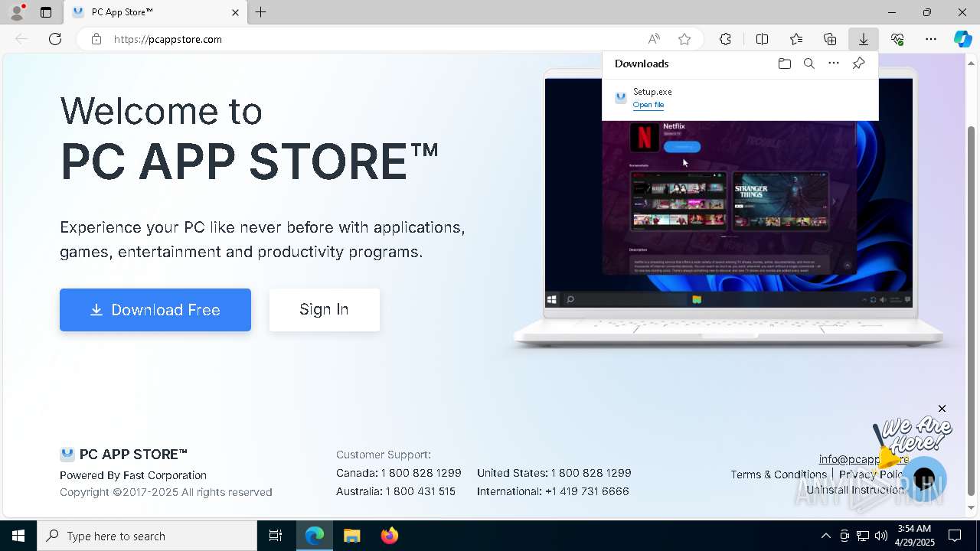Open the volume tray icon
980x551 pixels.
(x=881, y=536)
